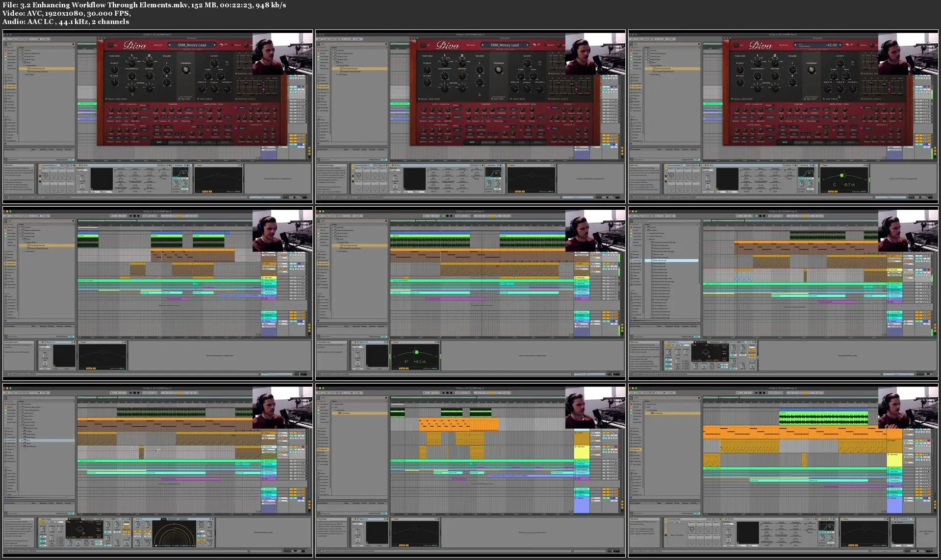Click green Play button in middle-right frame
Viewport: 941px width, 560px height.
click(756, 216)
